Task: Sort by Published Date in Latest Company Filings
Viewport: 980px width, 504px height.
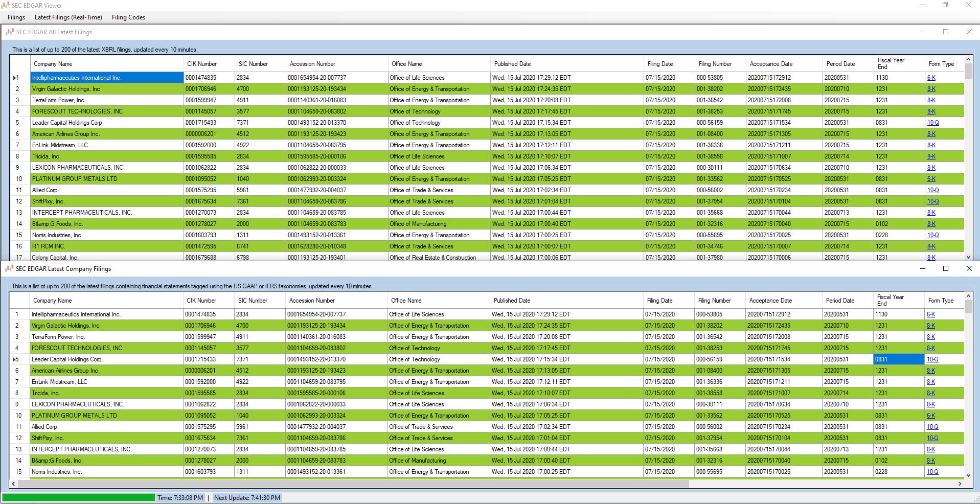Action: tap(566, 301)
